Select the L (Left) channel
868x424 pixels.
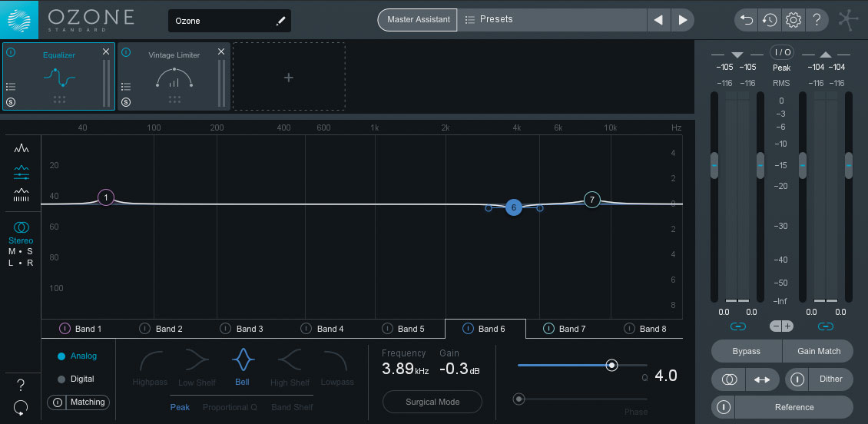pyautogui.click(x=11, y=263)
